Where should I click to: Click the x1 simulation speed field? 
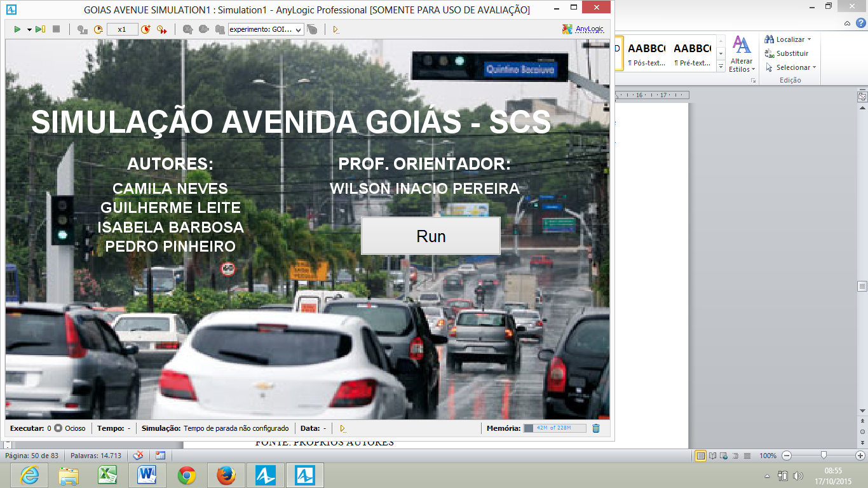pyautogui.click(x=122, y=29)
